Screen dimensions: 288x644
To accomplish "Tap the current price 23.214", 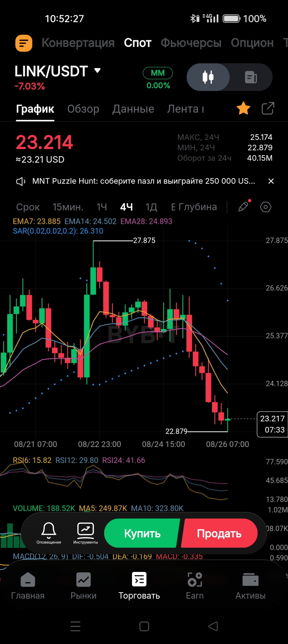I will click(x=44, y=142).
